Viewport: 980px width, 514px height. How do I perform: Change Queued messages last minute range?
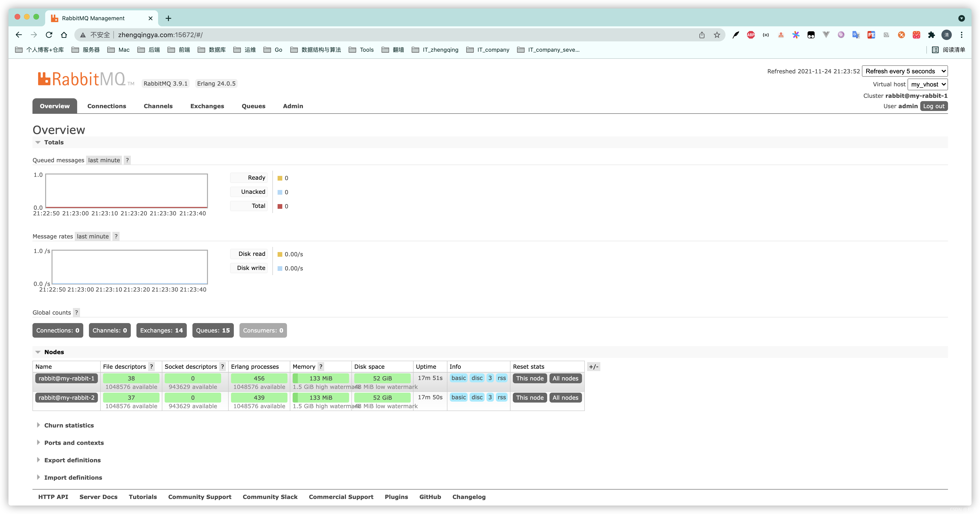[104, 160]
